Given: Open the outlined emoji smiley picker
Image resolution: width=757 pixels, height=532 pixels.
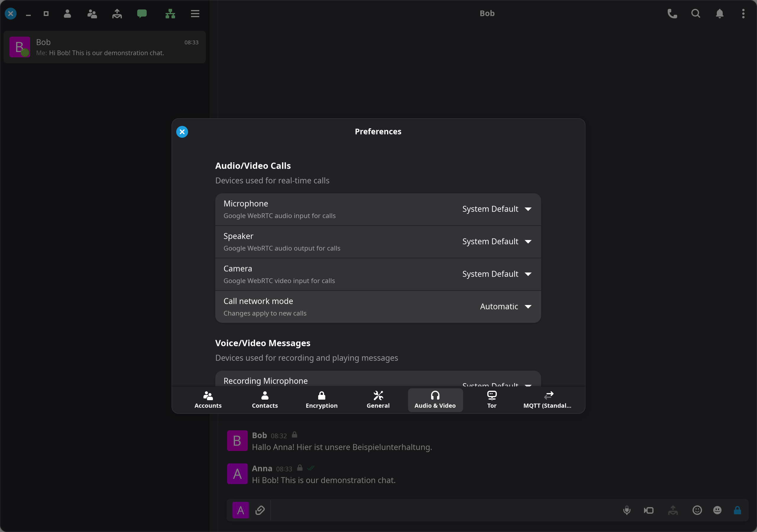Looking at the screenshot, I should pyautogui.click(x=697, y=510).
